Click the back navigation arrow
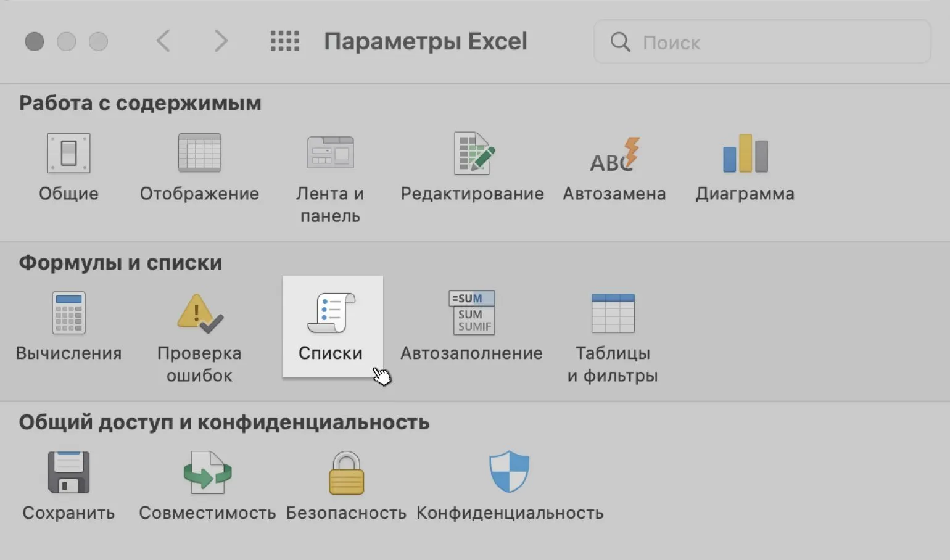 tap(163, 41)
